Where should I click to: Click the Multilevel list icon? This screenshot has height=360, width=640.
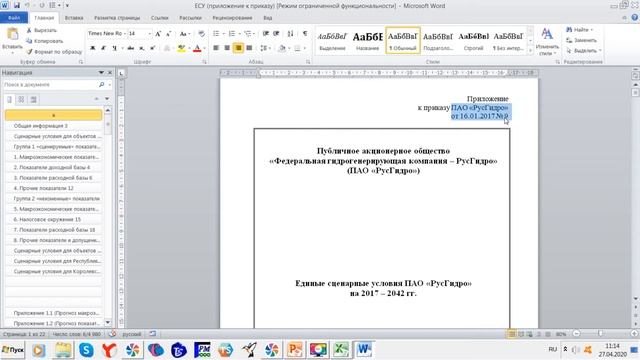[x=247, y=34]
